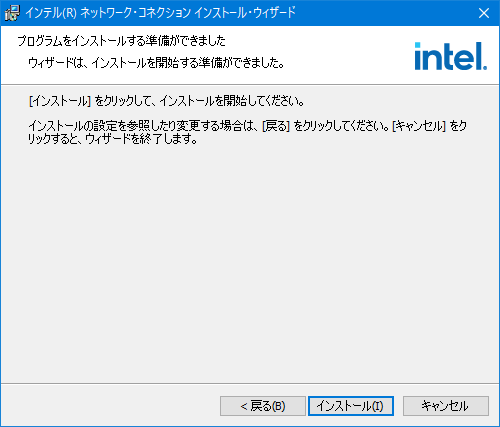This screenshot has height=427, width=500.
Task: Click the installer icon in the title bar
Action: click(x=12, y=13)
